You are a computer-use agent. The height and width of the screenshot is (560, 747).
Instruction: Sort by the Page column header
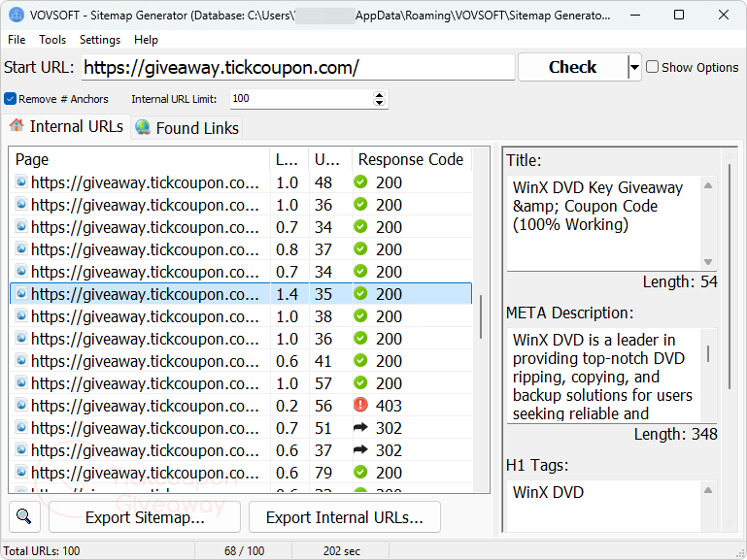point(140,159)
